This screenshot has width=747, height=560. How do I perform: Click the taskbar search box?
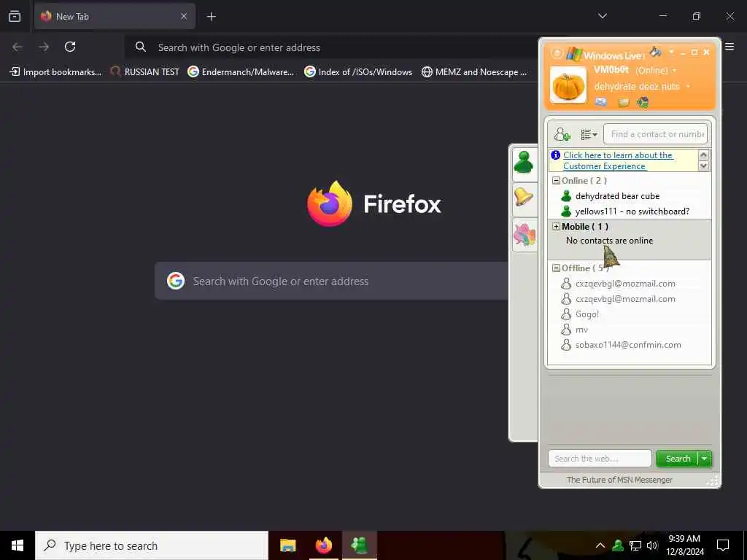coord(152,545)
